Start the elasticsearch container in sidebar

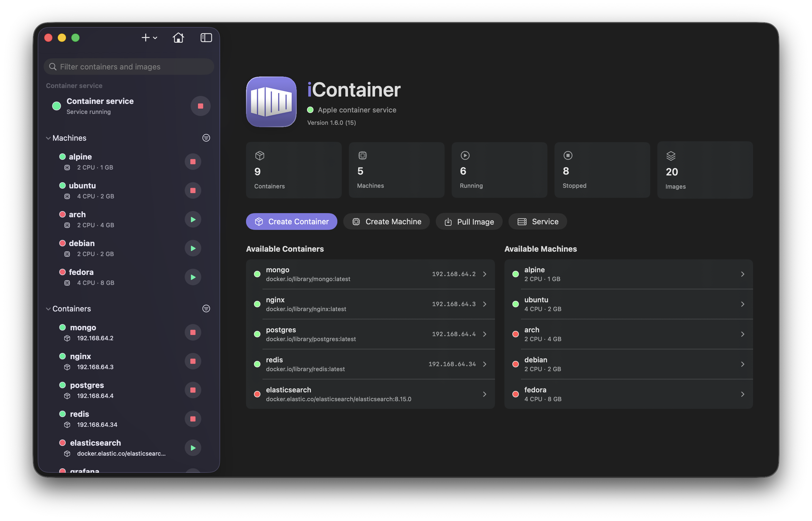[193, 448]
